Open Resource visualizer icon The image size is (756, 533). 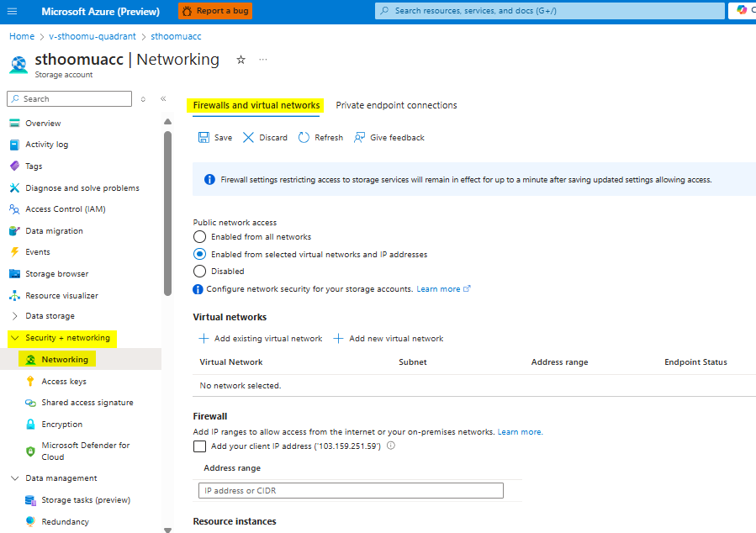click(x=14, y=295)
